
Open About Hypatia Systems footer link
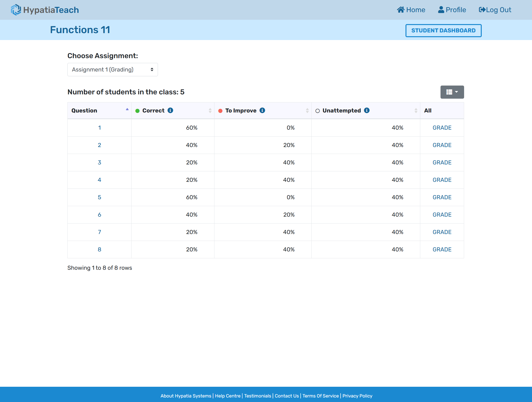(x=186, y=396)
